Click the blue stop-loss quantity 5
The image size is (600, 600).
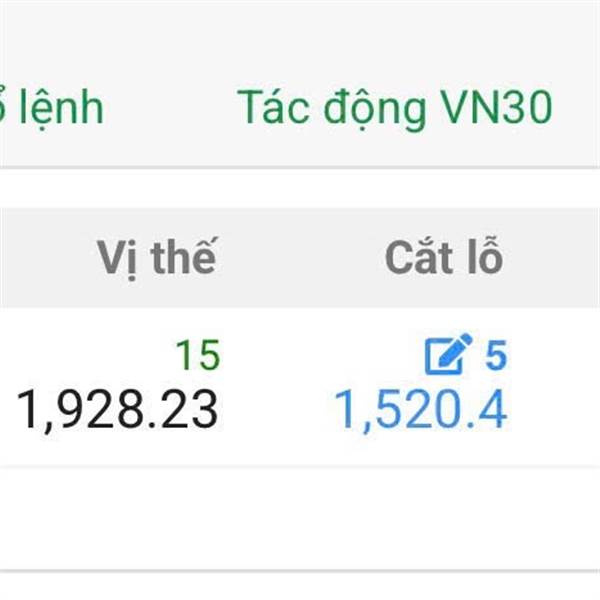coord(496,355)
